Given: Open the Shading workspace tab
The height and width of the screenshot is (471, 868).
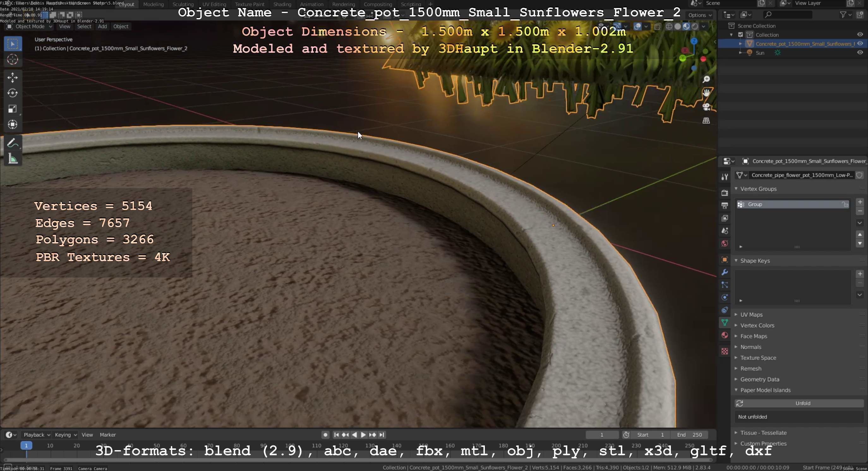Looking at the screenshot, I should 282,4.
